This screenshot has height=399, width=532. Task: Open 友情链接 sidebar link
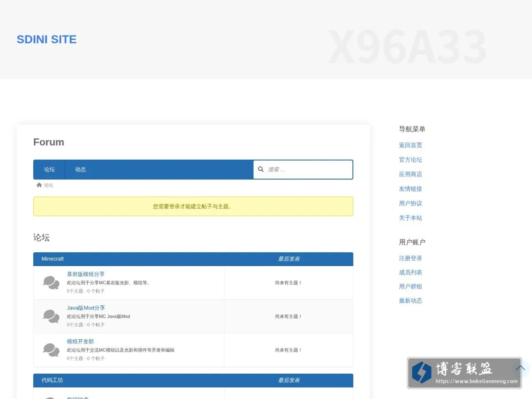click(411, 189)
